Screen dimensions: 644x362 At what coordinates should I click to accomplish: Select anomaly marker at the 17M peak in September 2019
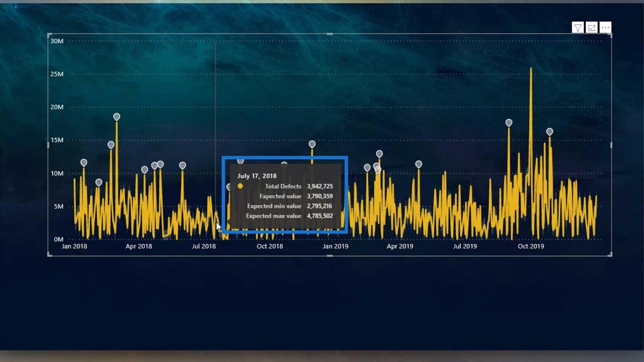pyautogui.click(x=509, y=123)
